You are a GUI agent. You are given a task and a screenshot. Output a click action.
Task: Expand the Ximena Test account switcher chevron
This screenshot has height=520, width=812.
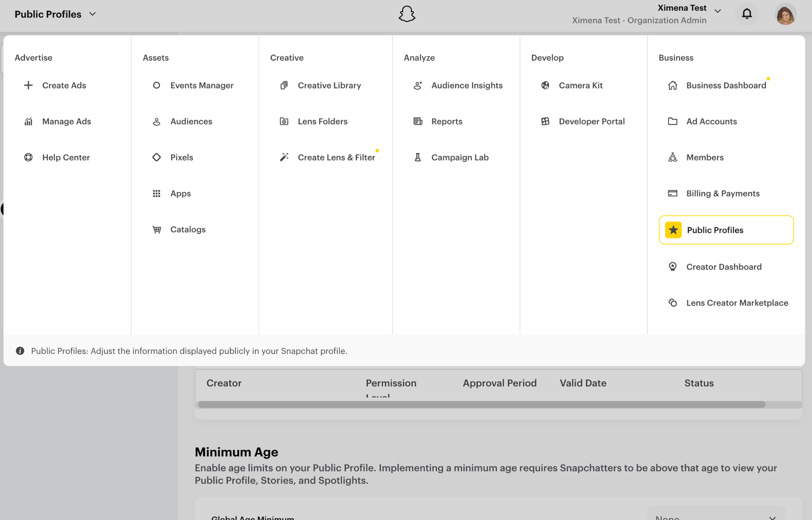click(x=718, y=11)
